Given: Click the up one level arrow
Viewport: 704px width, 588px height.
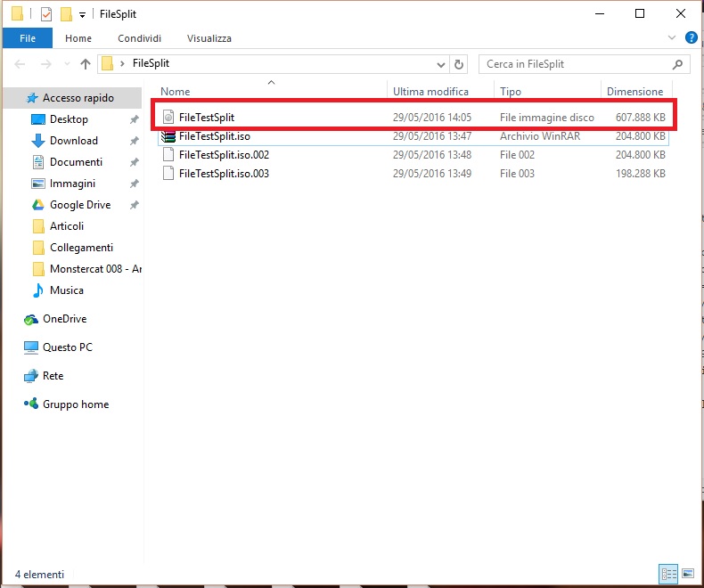Looking at the screenshot, I should click(86, 64).
